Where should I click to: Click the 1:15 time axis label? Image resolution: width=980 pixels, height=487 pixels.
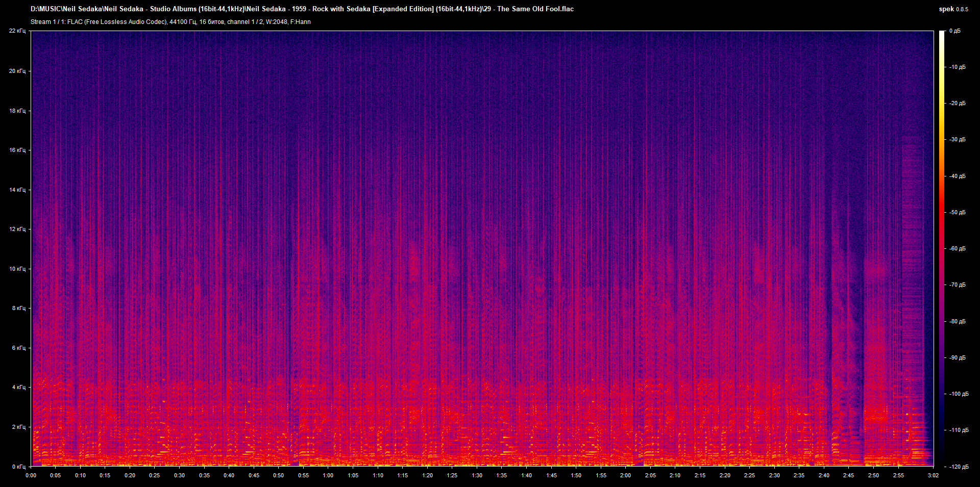(x=403, y=475)
